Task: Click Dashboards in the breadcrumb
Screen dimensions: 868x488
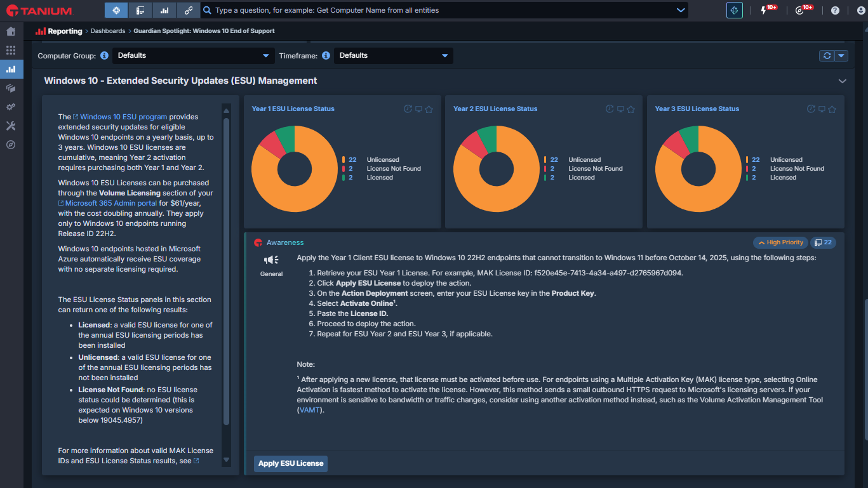Action: [108, 31]
